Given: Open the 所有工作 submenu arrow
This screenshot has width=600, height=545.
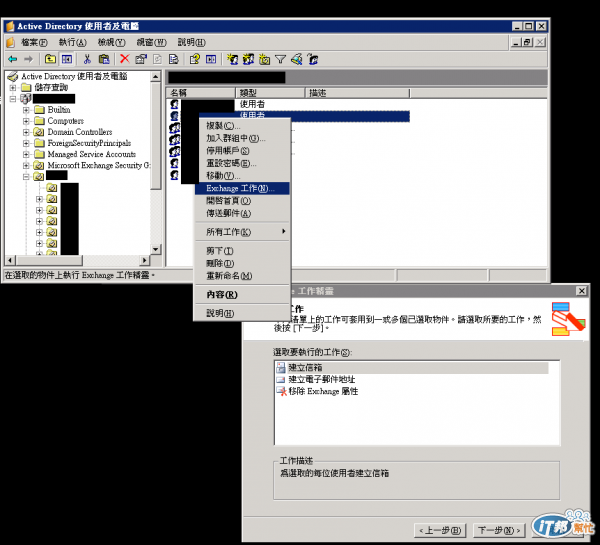Looking at the screenshot, I should coord(284,231).
